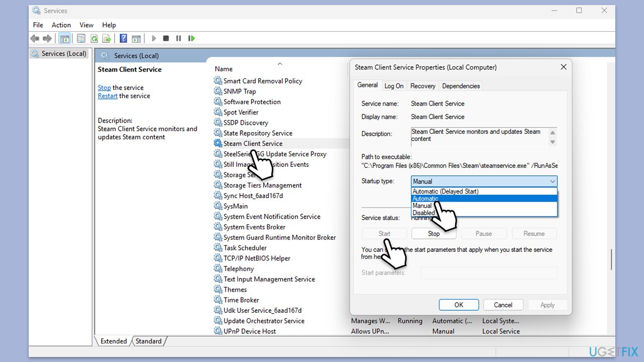Viewport: 644px width, 362px height.
Task: Click the Refresh toolbar icon
Action: tap(94, 38)
